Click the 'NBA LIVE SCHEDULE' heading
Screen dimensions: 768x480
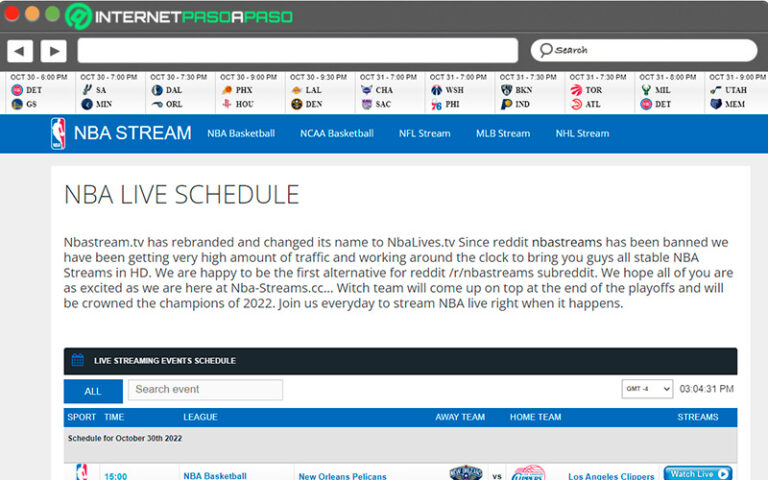(181, 194)
